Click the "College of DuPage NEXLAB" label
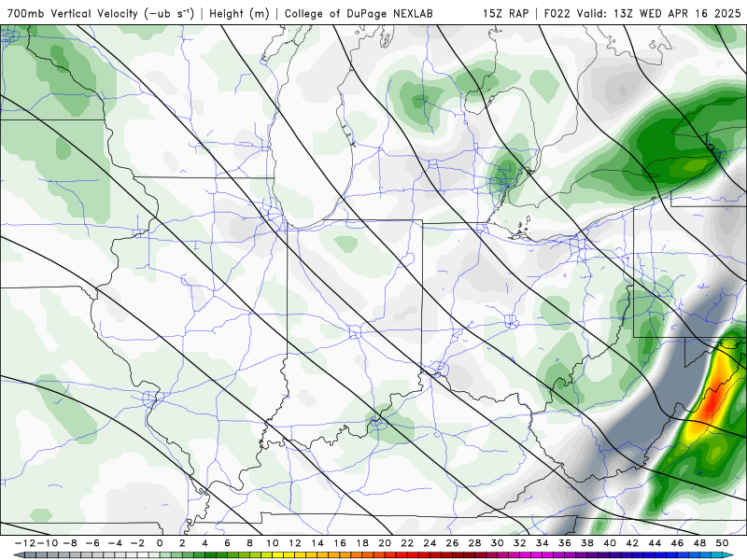 359,13
